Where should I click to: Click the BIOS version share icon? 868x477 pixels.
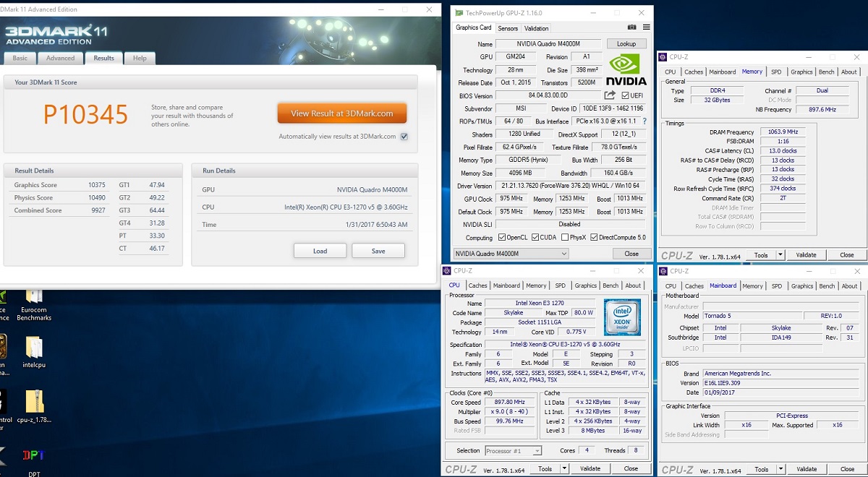610,95
